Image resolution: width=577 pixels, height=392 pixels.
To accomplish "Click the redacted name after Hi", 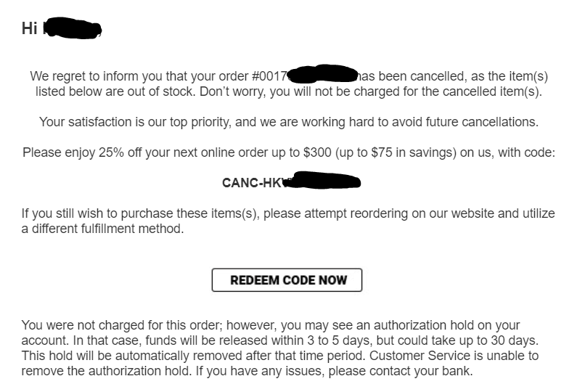I will [72, 28].
